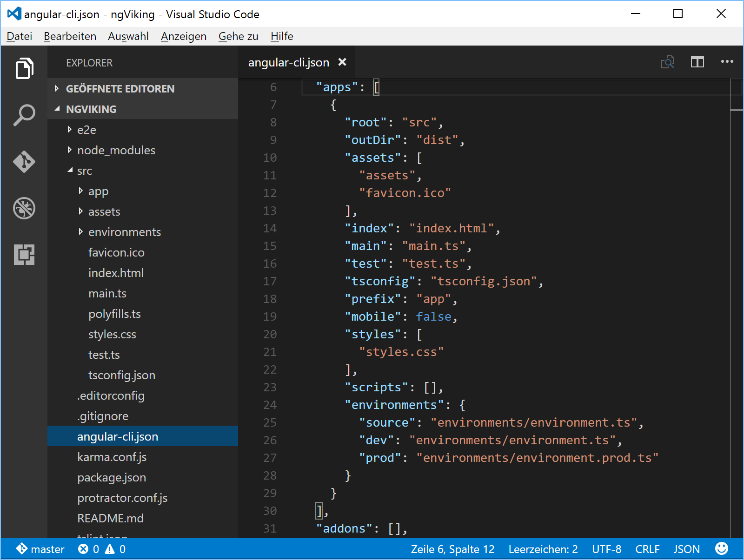This screenshot has height=560, width=744.
Task: Click the "addons" key on line 31
Action: pos(344,528)
